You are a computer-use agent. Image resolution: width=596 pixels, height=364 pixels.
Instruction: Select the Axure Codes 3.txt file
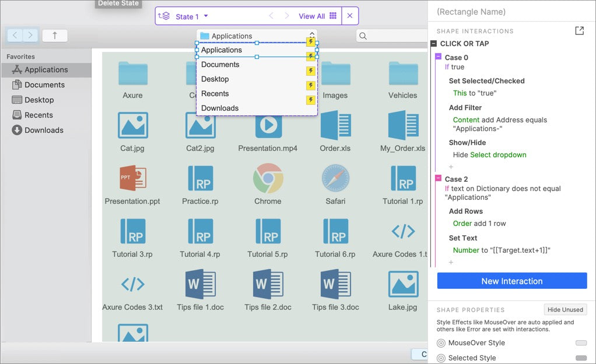click(132, 284)
